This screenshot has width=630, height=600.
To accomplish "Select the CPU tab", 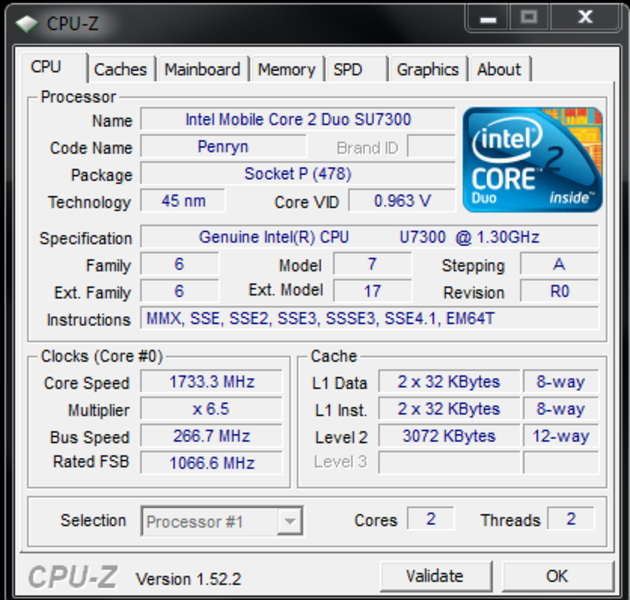I will (x=53, y=67).
